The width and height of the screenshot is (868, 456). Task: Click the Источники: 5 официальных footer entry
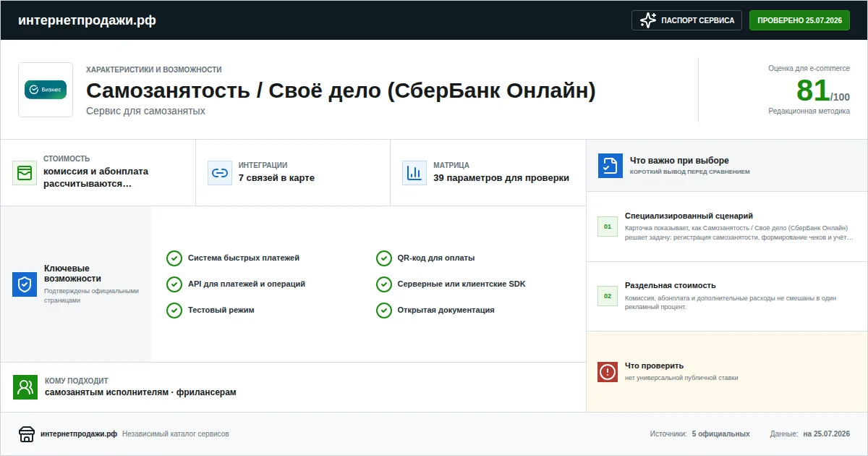[699, 434]
